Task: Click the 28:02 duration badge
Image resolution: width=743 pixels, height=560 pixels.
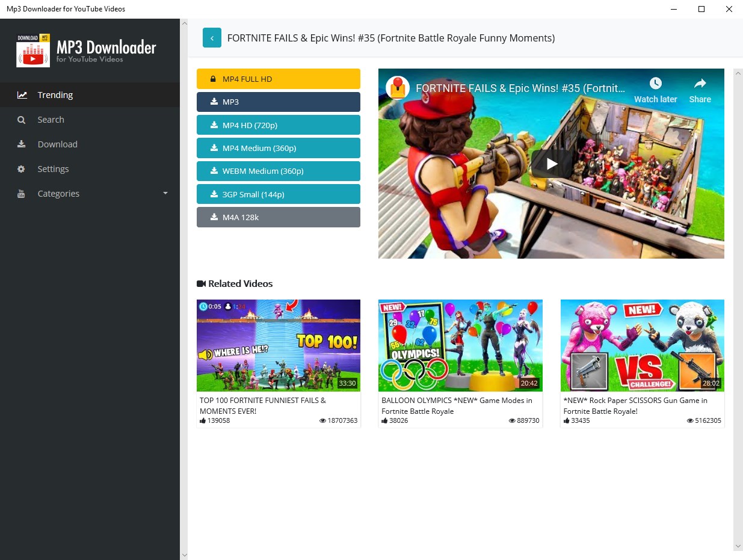Action: (711, 383)
